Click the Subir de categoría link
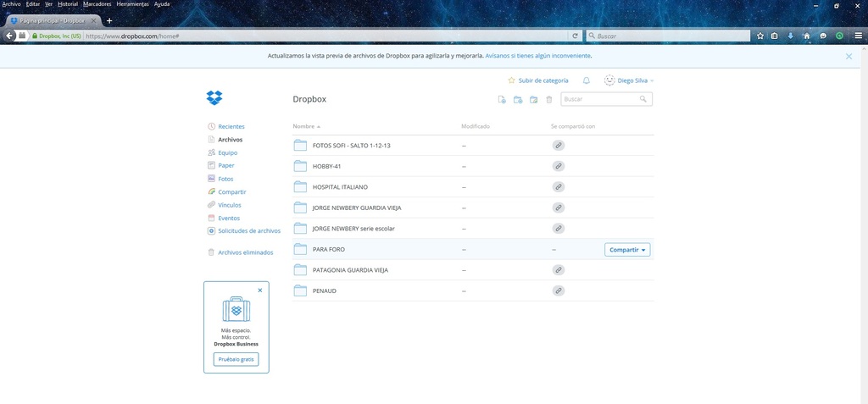The height and width of the screenshot is (404, 868). (543, 80)
